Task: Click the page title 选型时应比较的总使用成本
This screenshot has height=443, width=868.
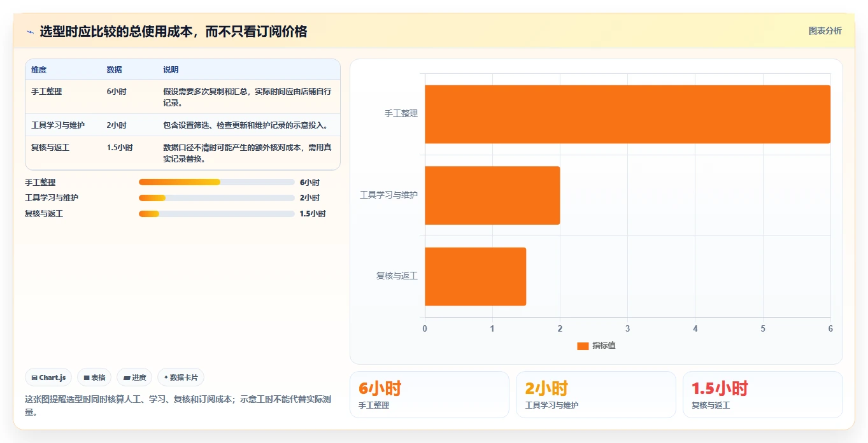Action: pyautogui.click(x=173, y=32)
